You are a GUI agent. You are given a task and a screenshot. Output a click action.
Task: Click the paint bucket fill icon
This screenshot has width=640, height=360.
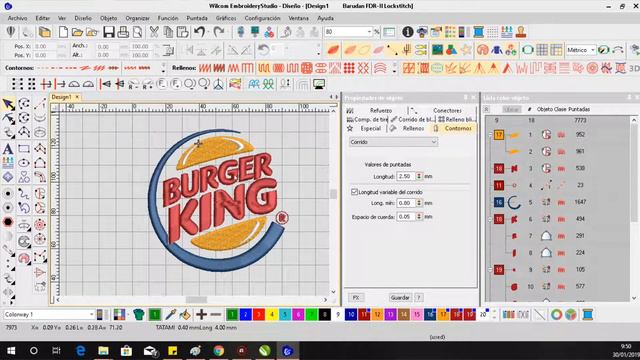click(185, 314)
